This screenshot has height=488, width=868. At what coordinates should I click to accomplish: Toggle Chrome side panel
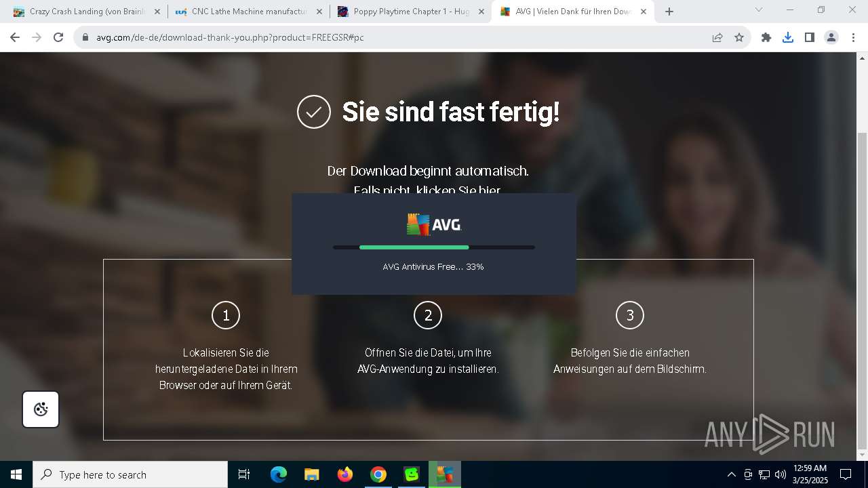tap(810, 37)
